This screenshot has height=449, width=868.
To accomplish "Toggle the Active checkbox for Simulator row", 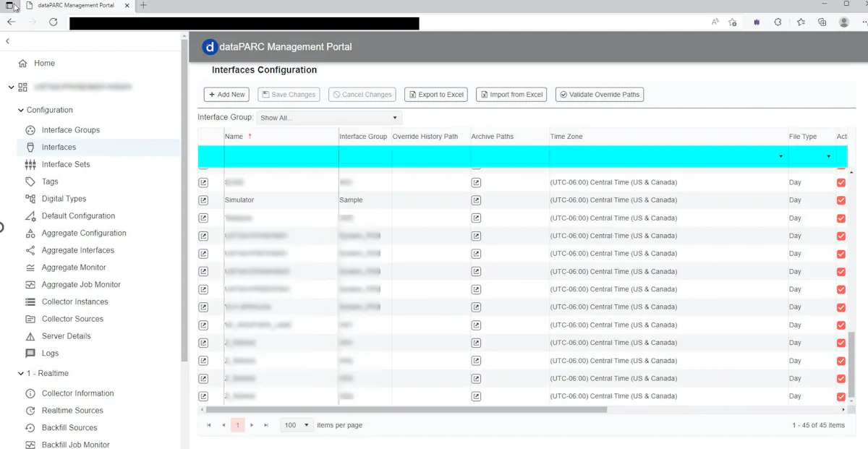I will pyautogui.click(x=841, y=200).
